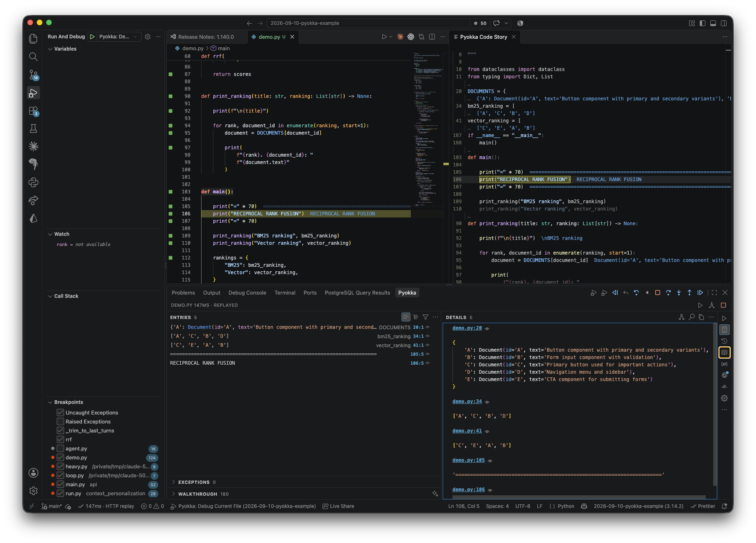Select the PostgreSQL Query Results tab
This screenshot has height=543, width=756.
pyautogui.click(x=357, y=293)
